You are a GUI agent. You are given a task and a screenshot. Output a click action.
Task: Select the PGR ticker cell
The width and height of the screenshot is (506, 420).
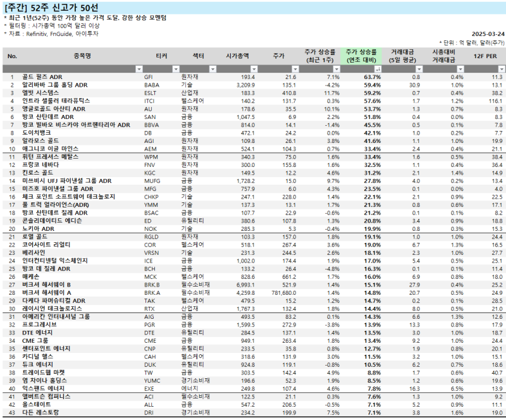click(x=149, y=325)
